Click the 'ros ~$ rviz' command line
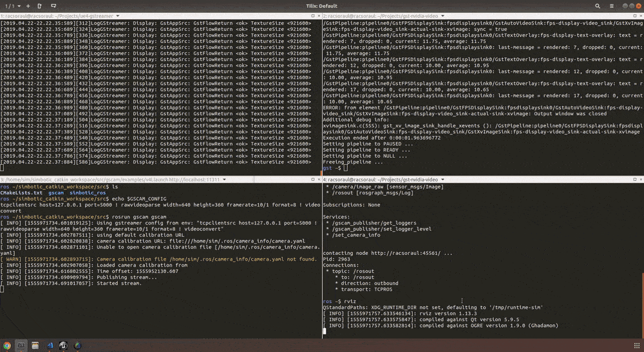The image size is (644, 352). (x=339, y=301)
